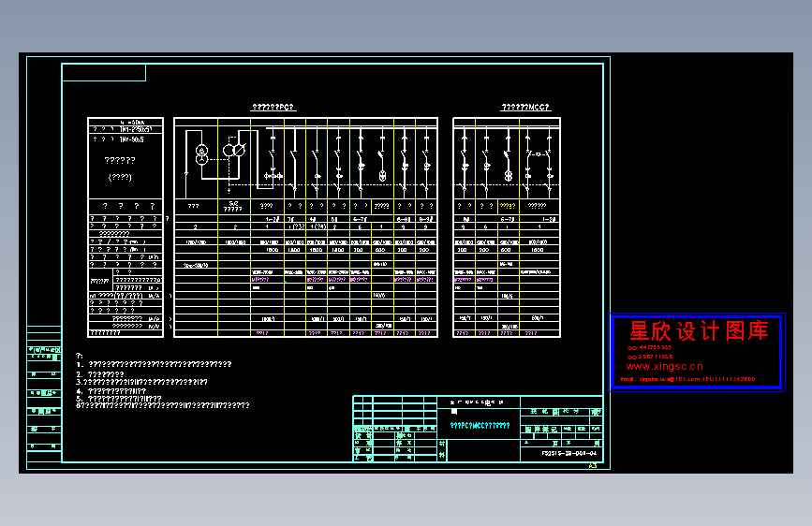Select cyan '???PC?MCC???????' title in title block

[x=480, y=426]
